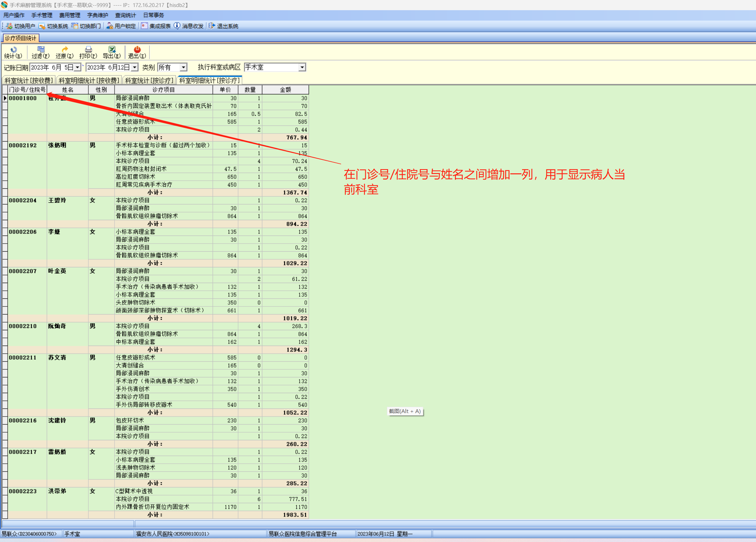Screen dimensions: 756x542
Task: Select the row for patient 00002207
Action: pyautogui.click(x=23, y=271)
